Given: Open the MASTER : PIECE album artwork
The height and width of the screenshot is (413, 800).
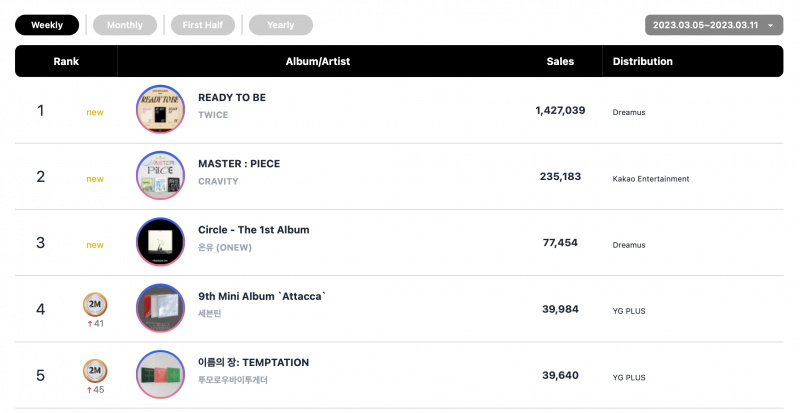Looking at the screenshot, I should point(161,176).
